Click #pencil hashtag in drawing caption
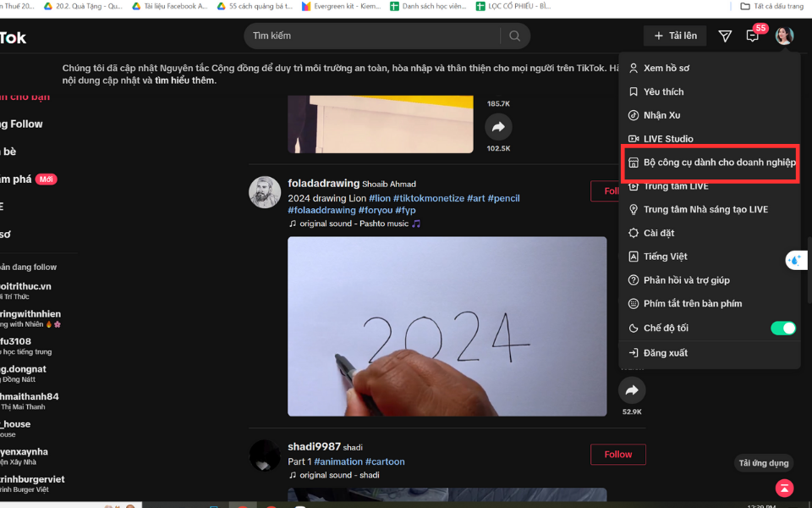The height and width of the screenshot is (508, 812). tap(503, 198)
